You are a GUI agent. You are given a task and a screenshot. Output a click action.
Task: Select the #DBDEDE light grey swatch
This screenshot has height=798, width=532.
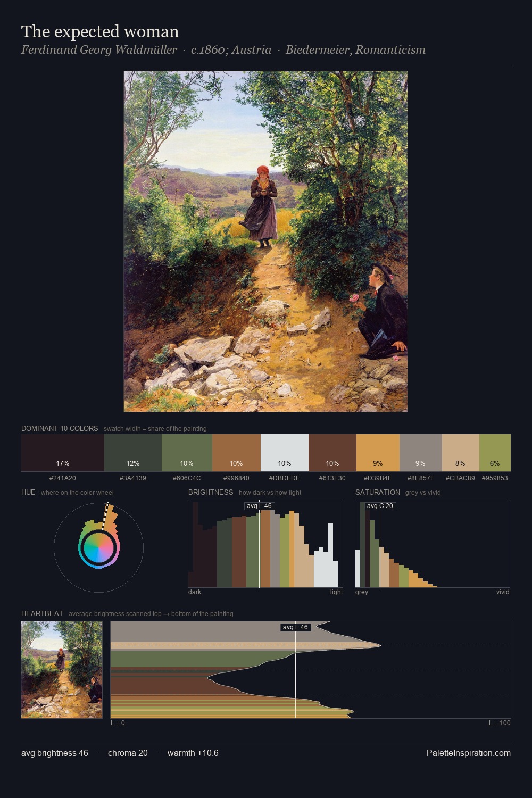click(x=285, y=453)
